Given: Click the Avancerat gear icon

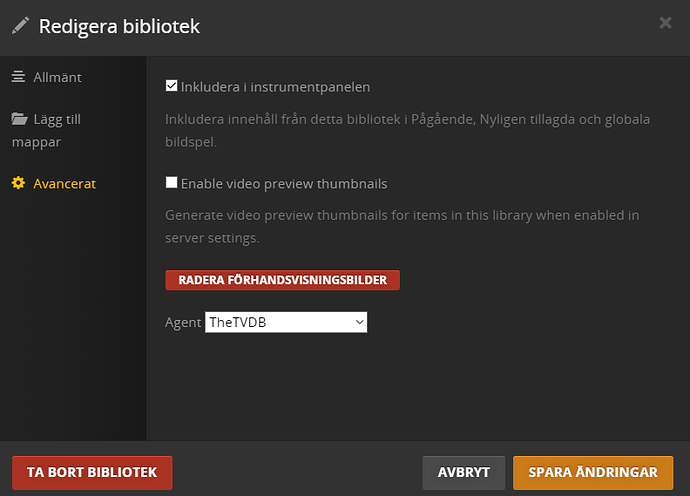Looking at the screenshot, I should (x=18, y=184).
